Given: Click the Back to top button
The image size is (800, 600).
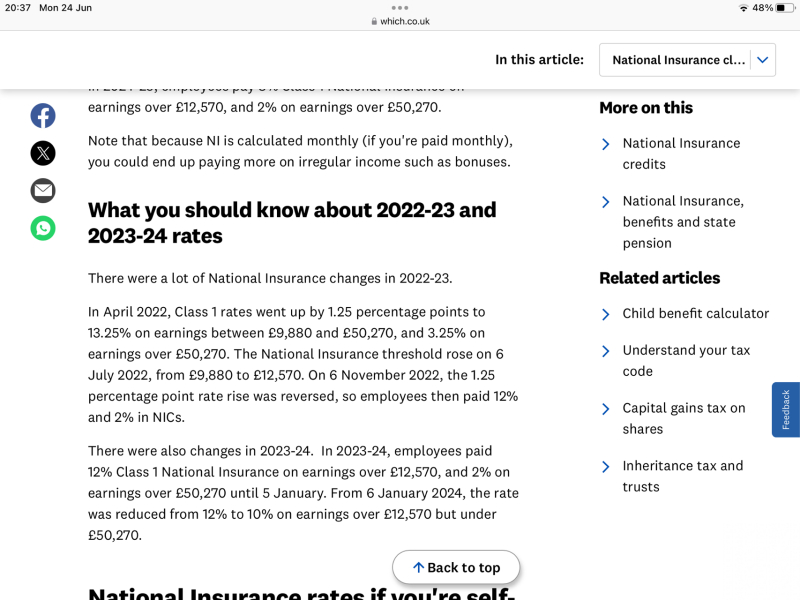Looking at the screenshot, I should point(456,567).
